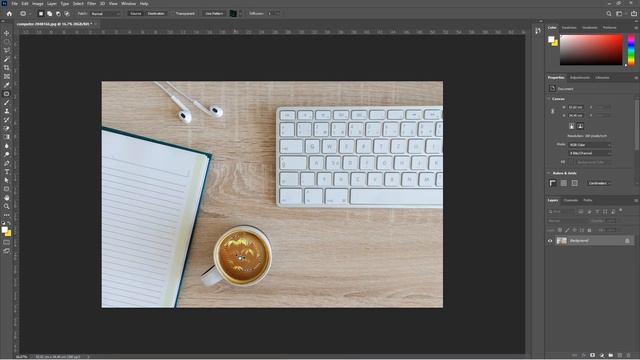The image size is (640, 360).
Task: Click the Source button in options bar
Action: (x=136, y=13)
